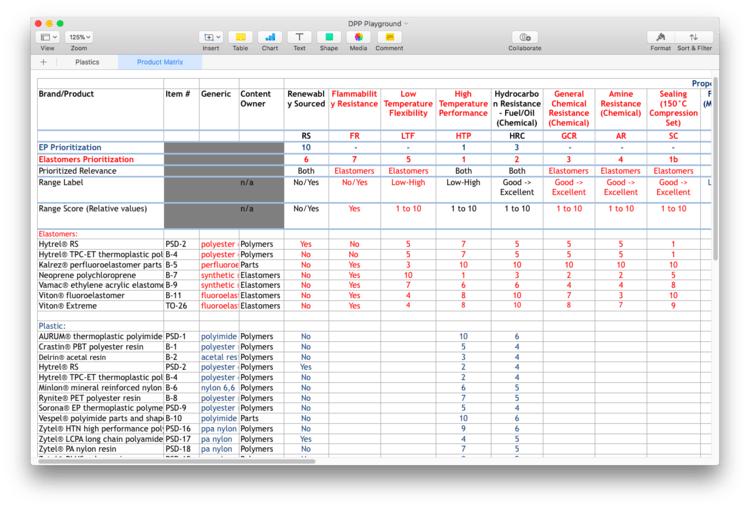Select the Plastic: section label

[x=100, y=326]
